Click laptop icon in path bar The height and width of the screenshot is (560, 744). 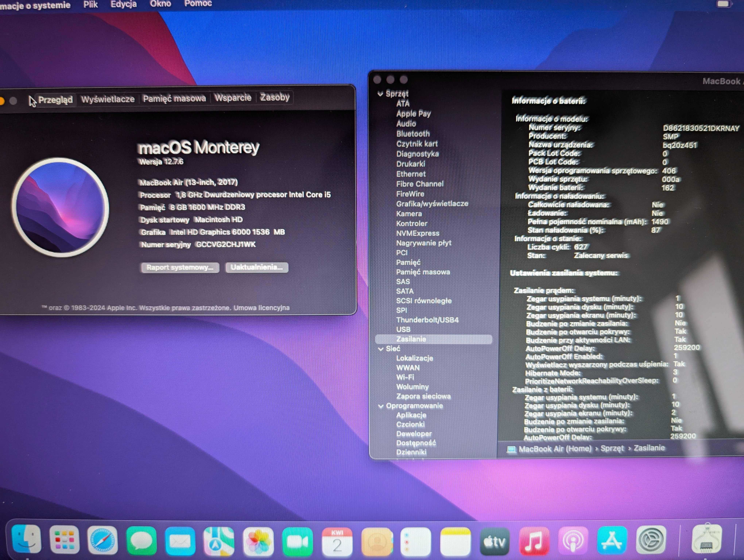coord(511,449)
